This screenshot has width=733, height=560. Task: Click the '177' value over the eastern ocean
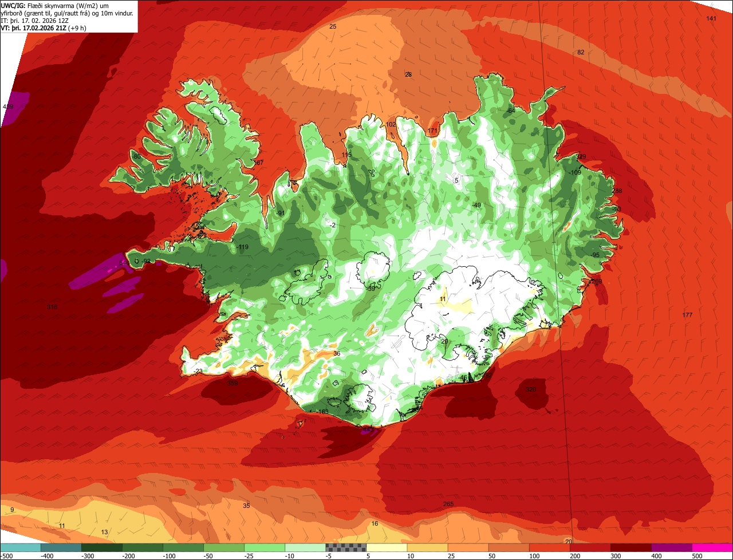pyautogui.click(x=688, y=316)
